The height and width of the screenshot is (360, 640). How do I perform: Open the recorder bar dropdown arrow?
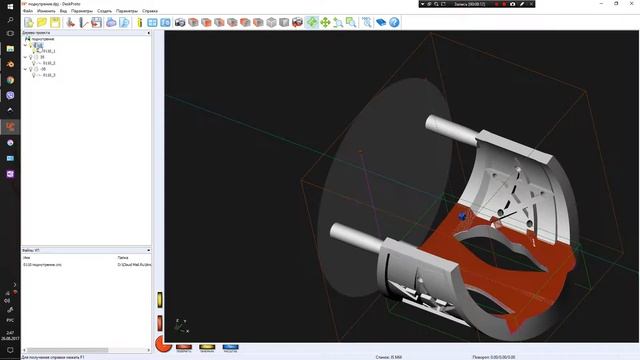click(422, 4)
